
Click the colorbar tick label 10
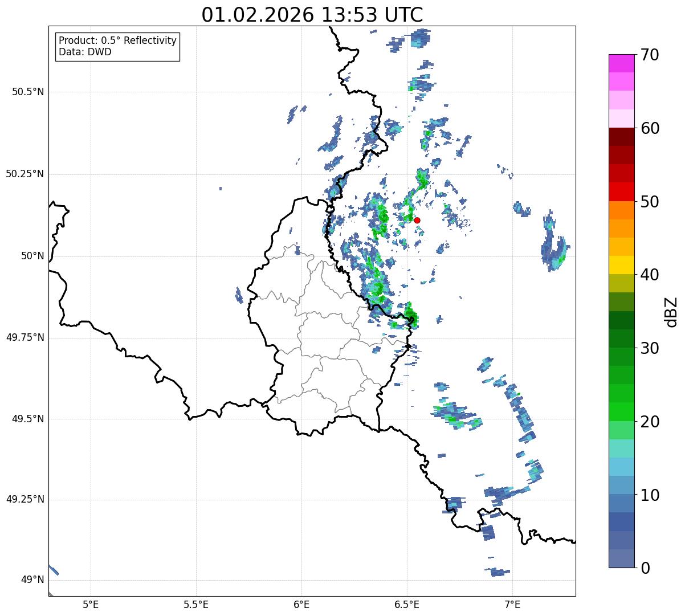coord(650,495)
